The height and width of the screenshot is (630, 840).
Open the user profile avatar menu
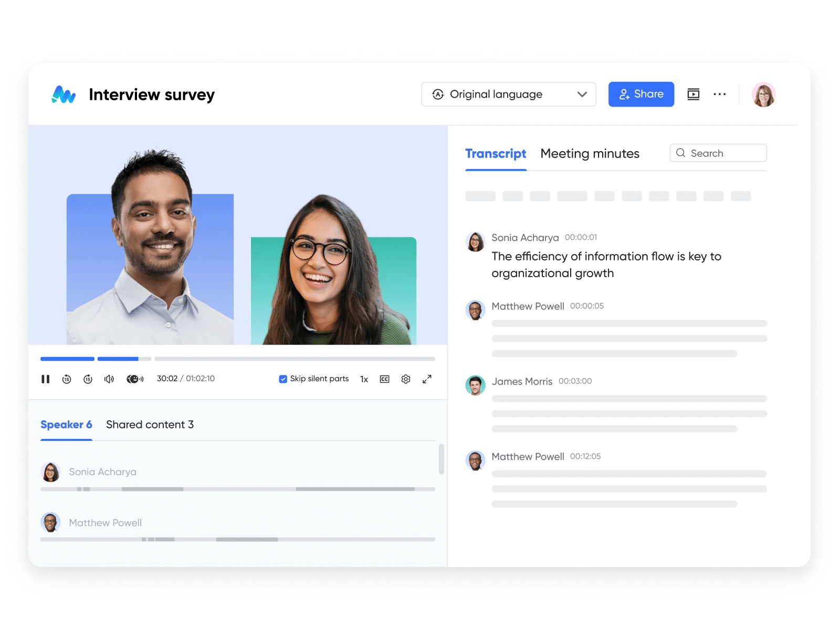(x=763, y=95)
